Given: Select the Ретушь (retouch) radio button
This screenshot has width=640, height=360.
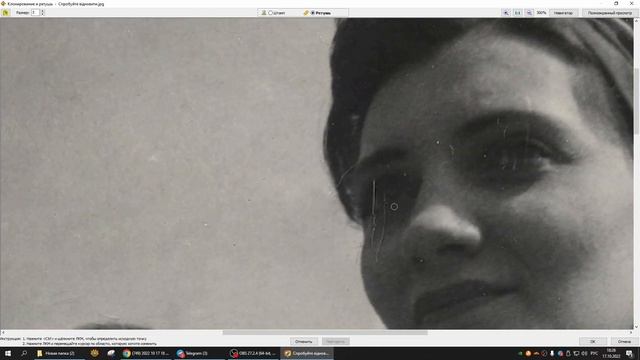Looking at the screenshot, I should click(313, 13).
